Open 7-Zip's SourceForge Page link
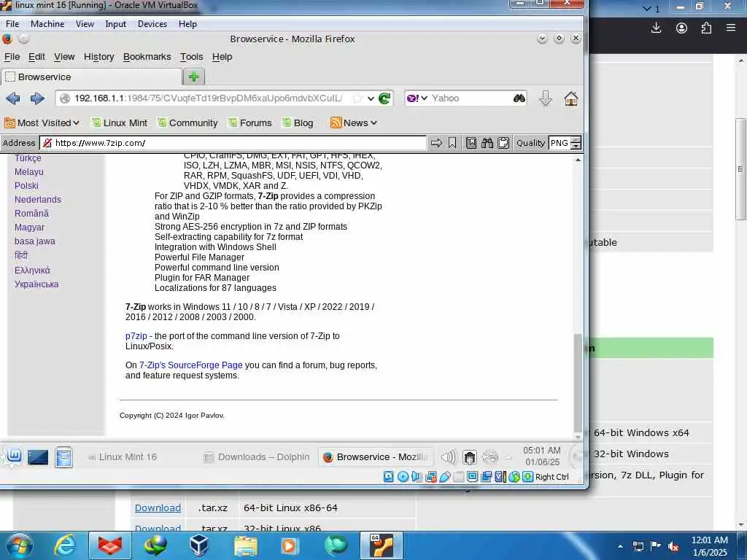 tap(190, 365)
